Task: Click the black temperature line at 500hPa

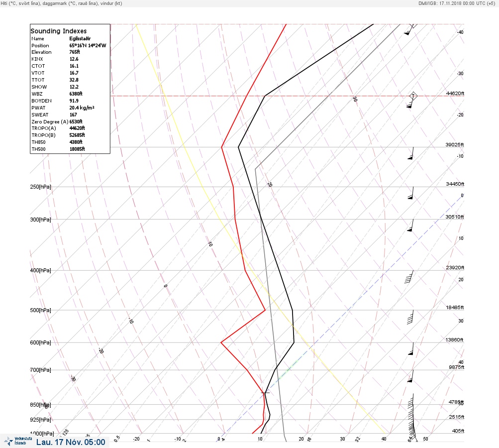Action: pyautogui.click(x=292, y=310)
